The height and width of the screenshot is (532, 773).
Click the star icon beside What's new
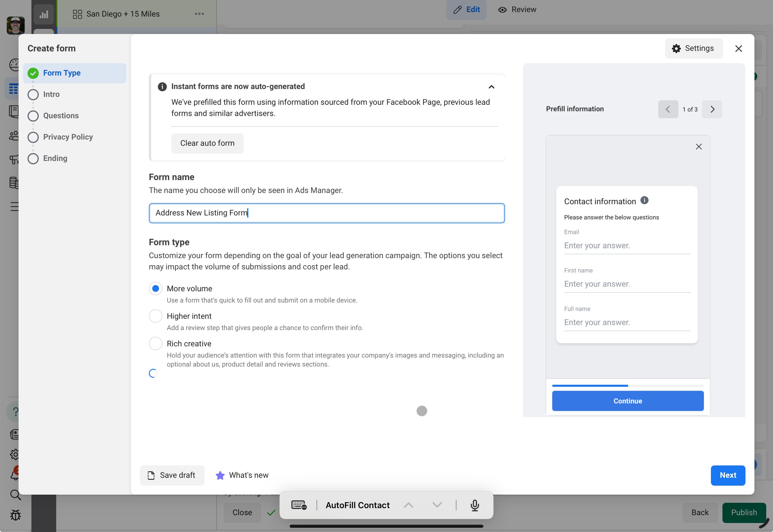pos(220,475)
